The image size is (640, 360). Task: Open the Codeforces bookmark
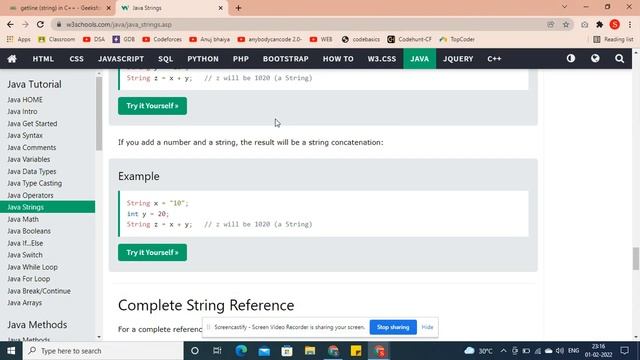(x=162, y=39)
